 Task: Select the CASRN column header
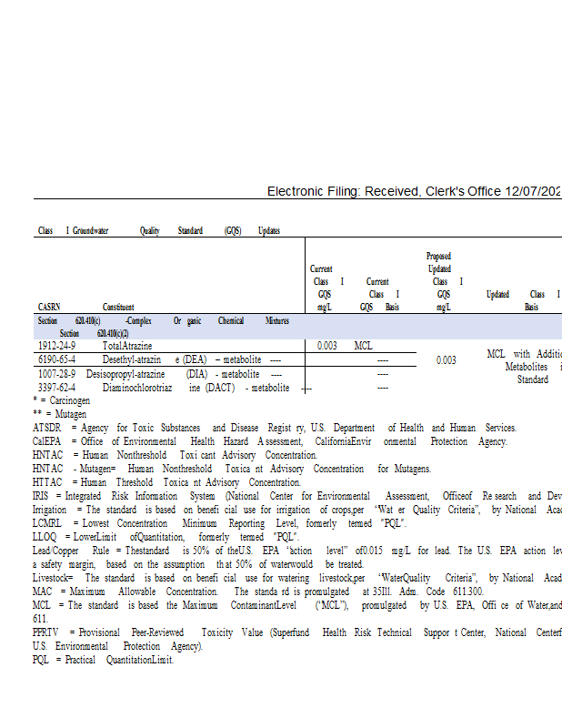tap(50, 308)
